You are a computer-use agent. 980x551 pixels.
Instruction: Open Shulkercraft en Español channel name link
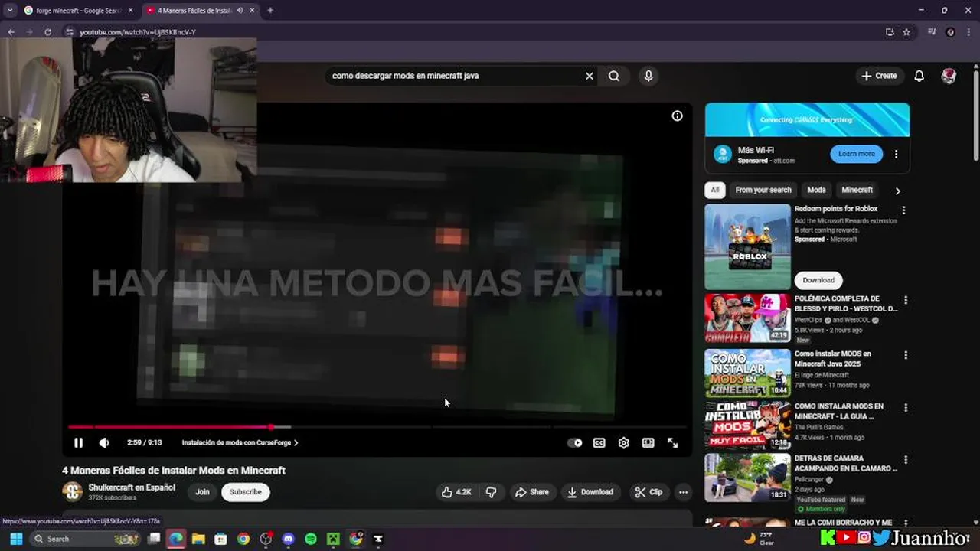(x=132, y=487)
